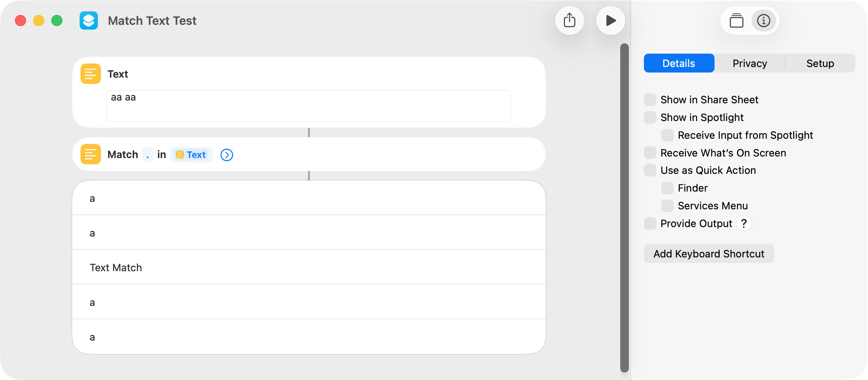The image size is (868, 380).
Task: Click the 'aa aa' text input field
Action: pyautogui.click(x=309, y=106)
